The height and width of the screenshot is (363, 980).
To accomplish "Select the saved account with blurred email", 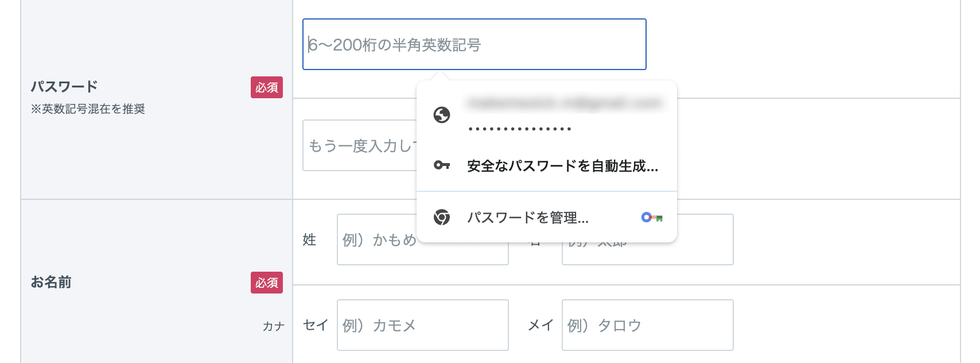I will (x=565, y=104).
